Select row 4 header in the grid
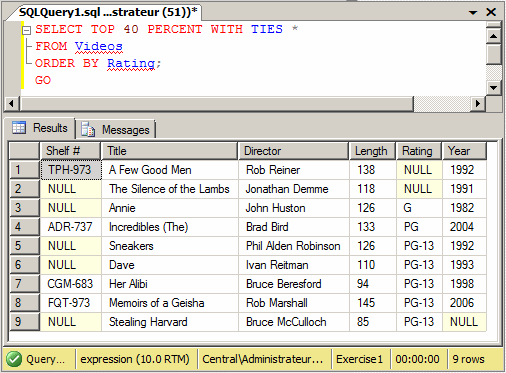The image size is (506, 373). pyautogui.click(x=24, y=227)
